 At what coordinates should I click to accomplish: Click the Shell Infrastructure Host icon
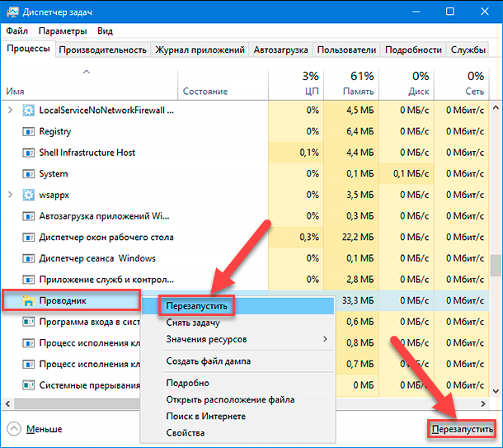pos(28,153)
